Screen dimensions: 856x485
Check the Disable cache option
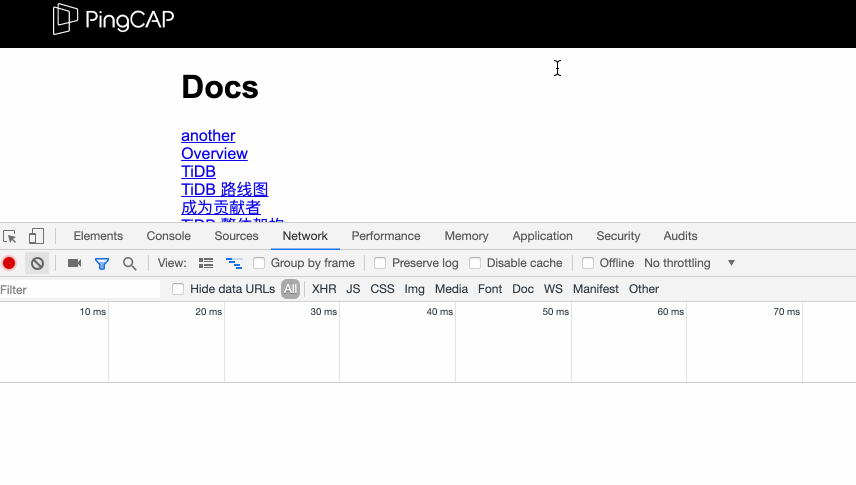pyautogui.click(x=475, y=263)
